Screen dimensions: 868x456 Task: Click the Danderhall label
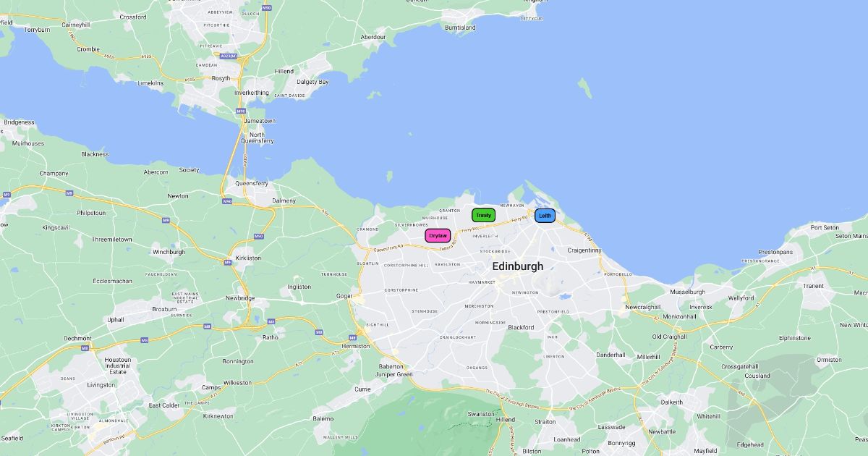pos(610,355)
